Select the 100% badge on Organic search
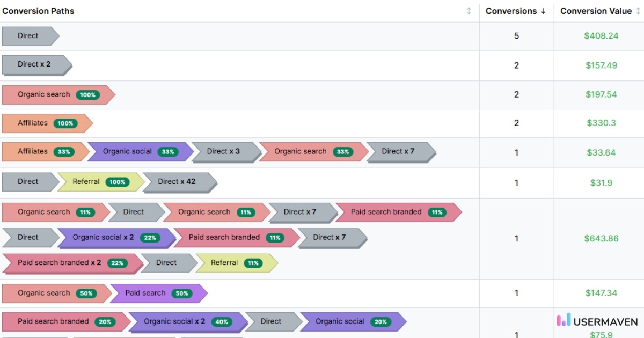Screen dimensions: 644x338 [88, 94]
